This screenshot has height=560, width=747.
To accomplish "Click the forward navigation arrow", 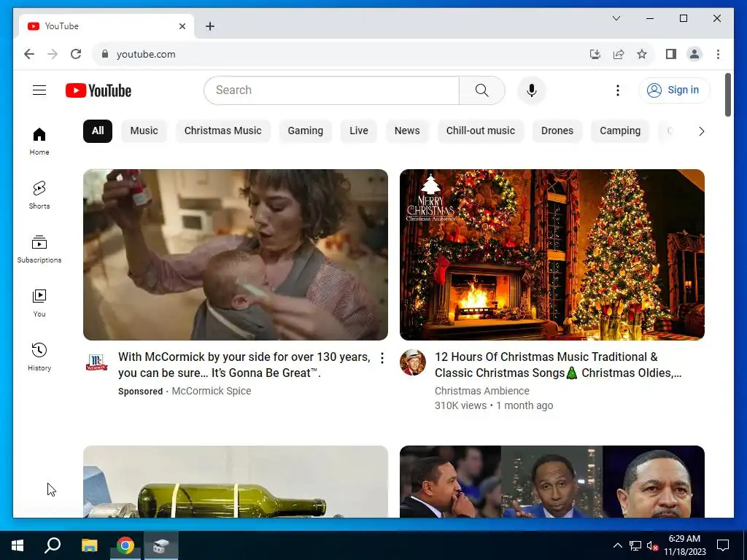I will 53,54.
